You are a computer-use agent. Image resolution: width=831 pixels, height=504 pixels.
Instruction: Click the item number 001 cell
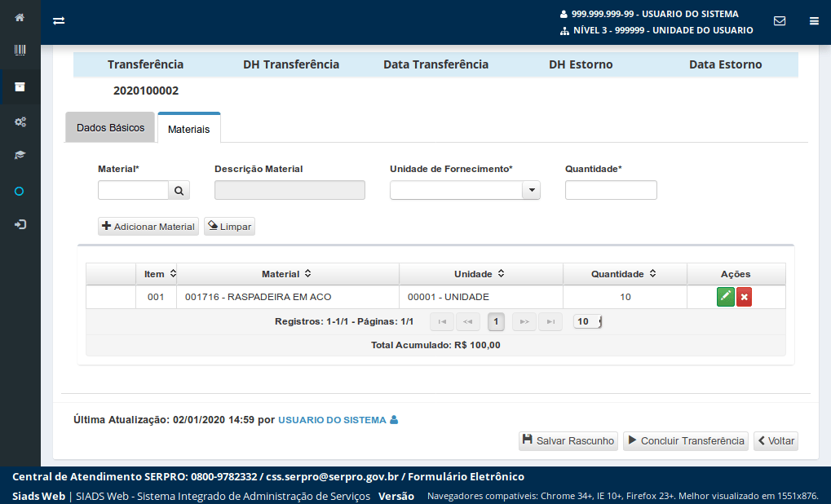point(156,297)
